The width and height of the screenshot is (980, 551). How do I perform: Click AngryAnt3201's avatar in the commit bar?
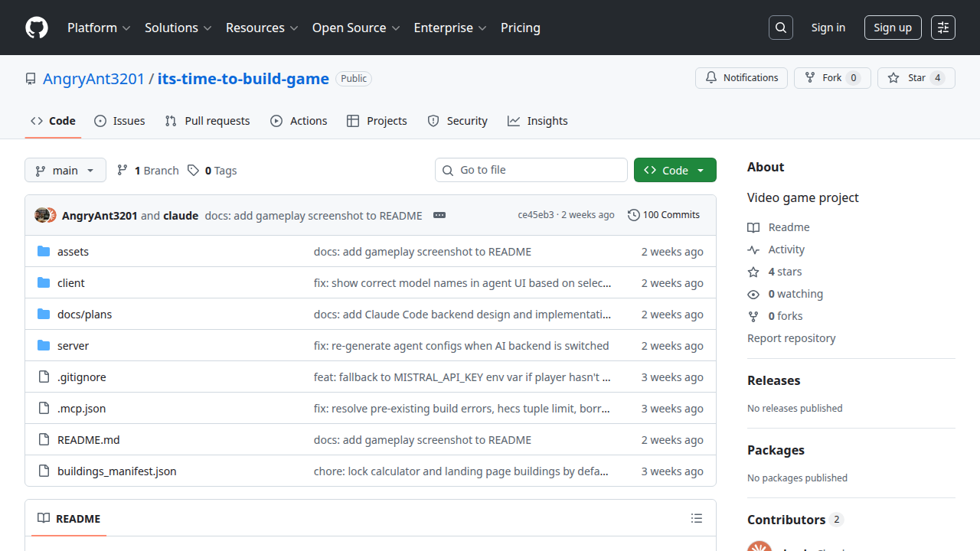pos(42,215)
